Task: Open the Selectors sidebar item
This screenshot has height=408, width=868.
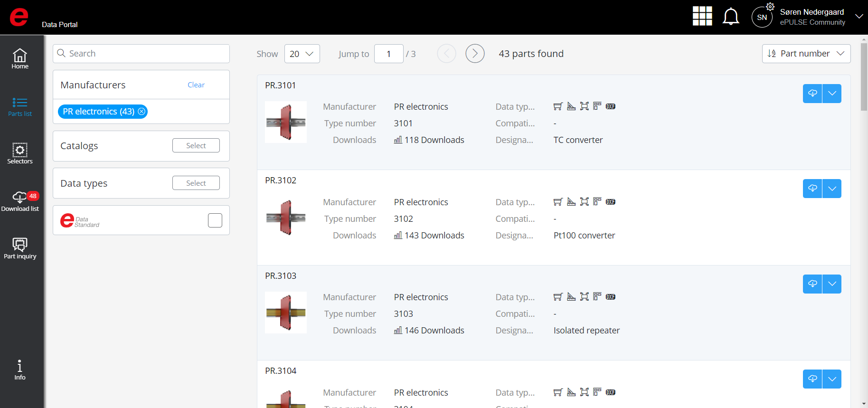Action: [x=20, y=153]
